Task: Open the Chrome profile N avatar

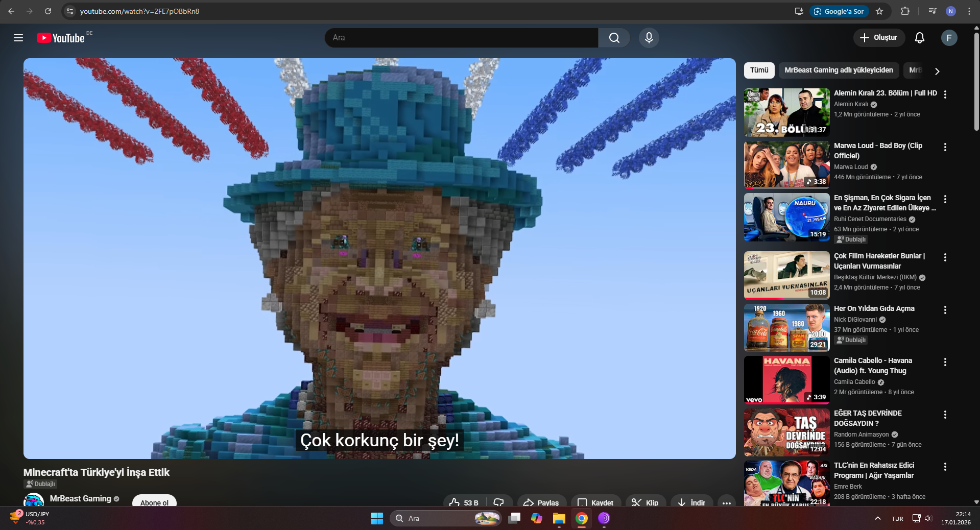Action: (950, 11)
